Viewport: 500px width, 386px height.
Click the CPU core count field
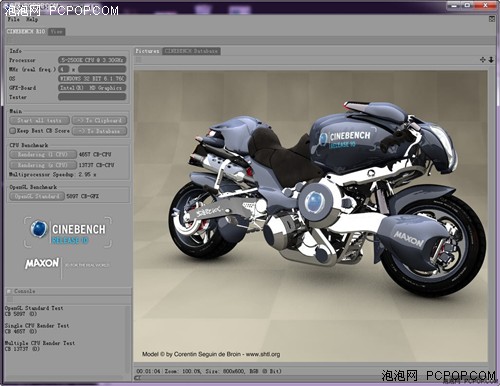64,69
